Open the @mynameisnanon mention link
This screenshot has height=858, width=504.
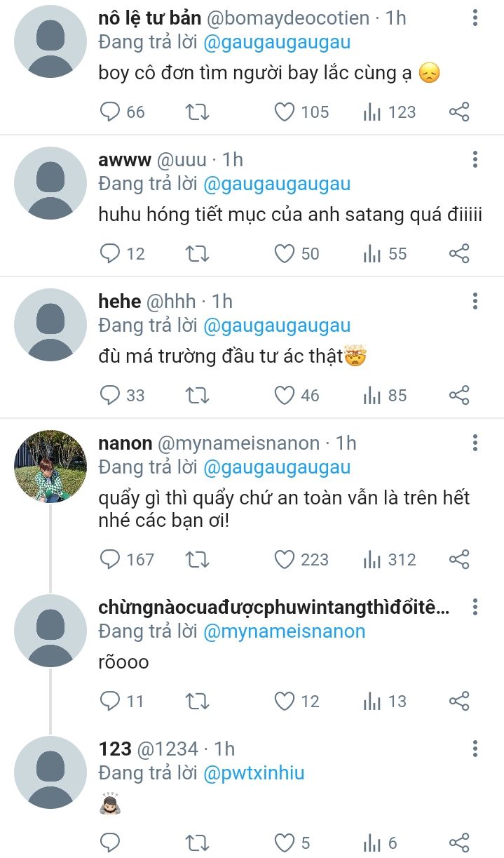[284, 631]
